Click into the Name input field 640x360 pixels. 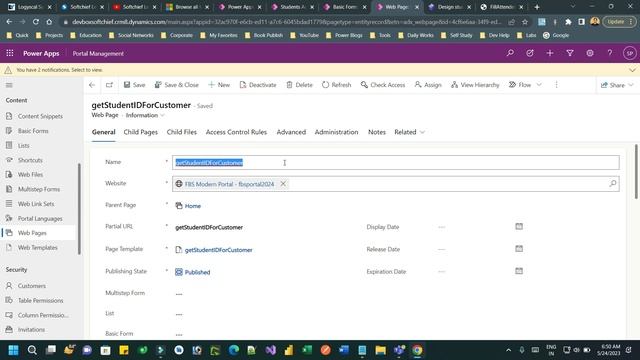396,162
